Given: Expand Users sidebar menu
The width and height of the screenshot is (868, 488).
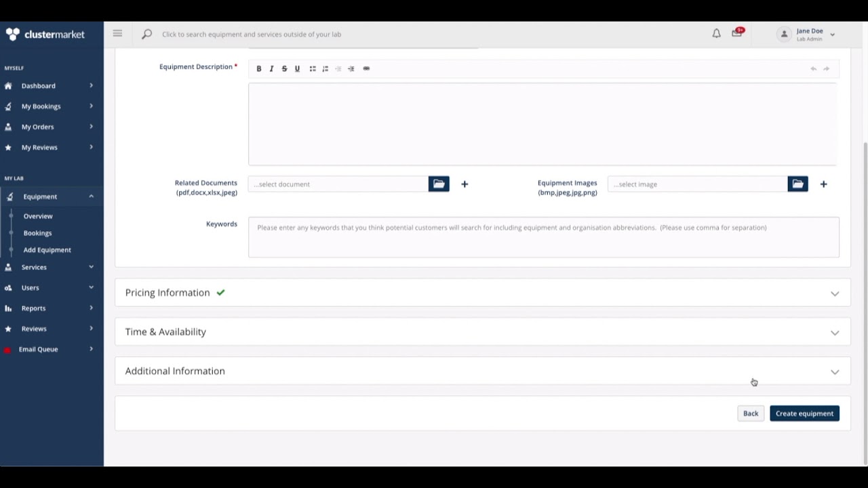Looking at the screenshot, I should click(52, 287).
